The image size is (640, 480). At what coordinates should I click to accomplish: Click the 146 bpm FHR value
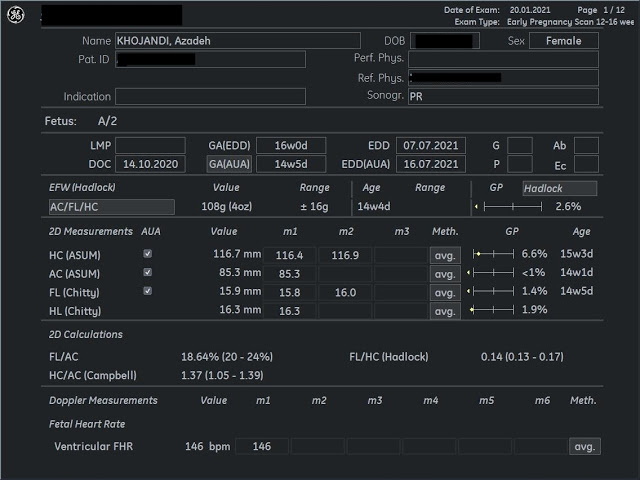[207, 447]
